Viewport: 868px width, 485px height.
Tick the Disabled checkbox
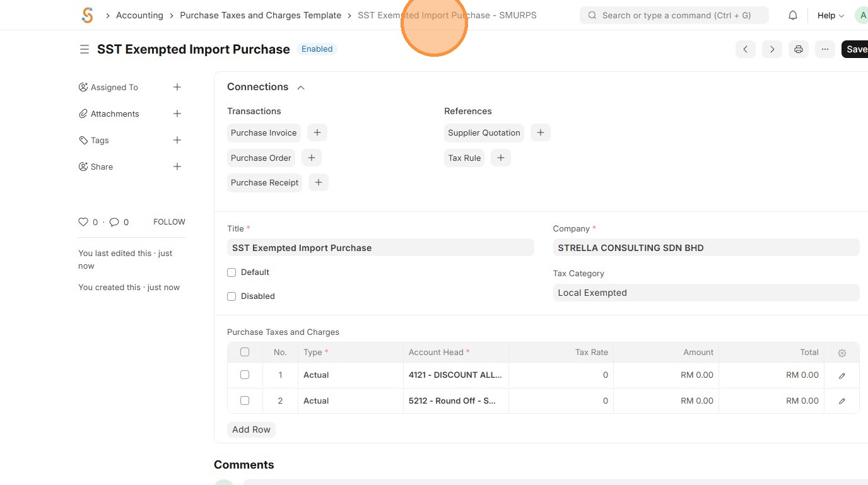[x=232, y=296]
